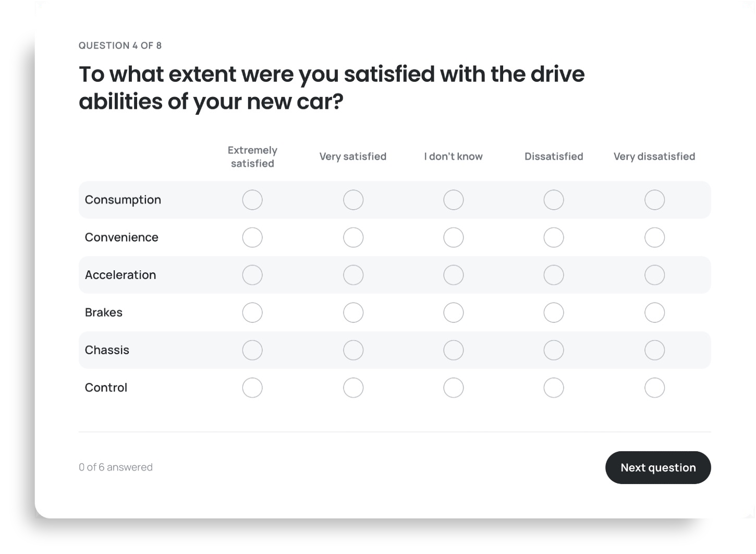This screenshot has width=756, height=554.
Task: Mark Chassis as Very satisfied
Action: click(x=353, y=350)
